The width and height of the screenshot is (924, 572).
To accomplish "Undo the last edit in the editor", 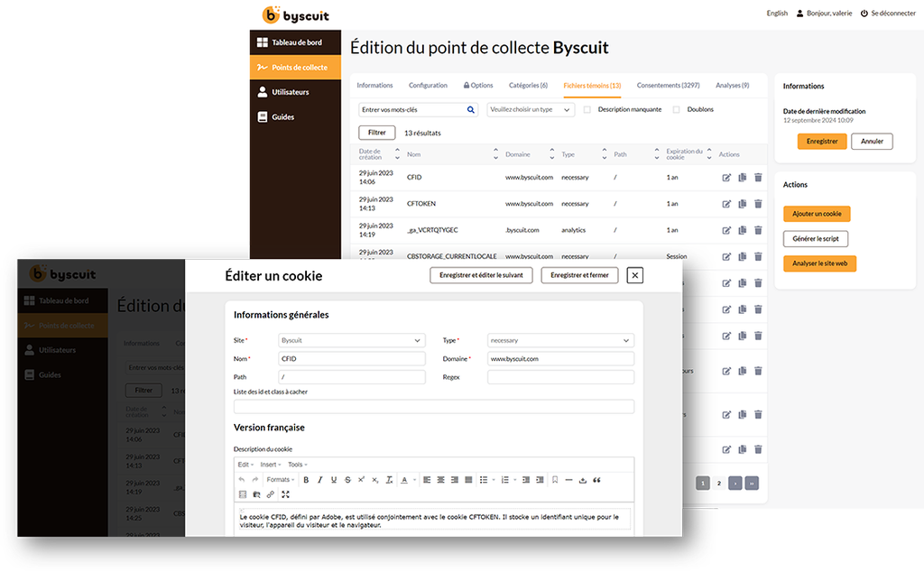I will [242, 480].
